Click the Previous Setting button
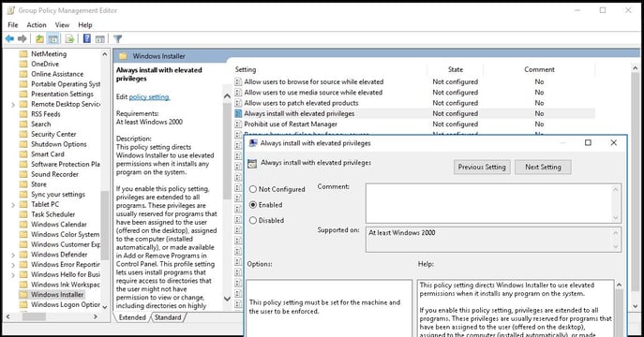Viewport: 644px width, 337px height. (482, 167)
